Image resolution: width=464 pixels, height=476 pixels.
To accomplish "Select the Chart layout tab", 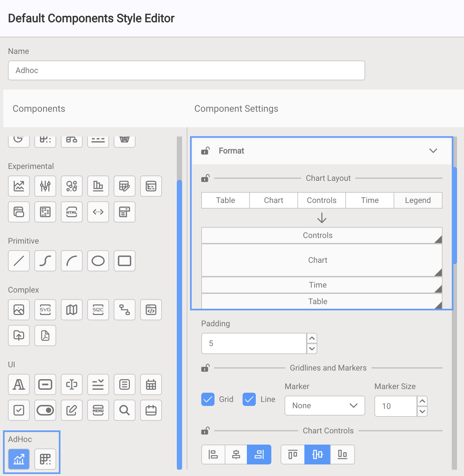I will tap(274, 200).
